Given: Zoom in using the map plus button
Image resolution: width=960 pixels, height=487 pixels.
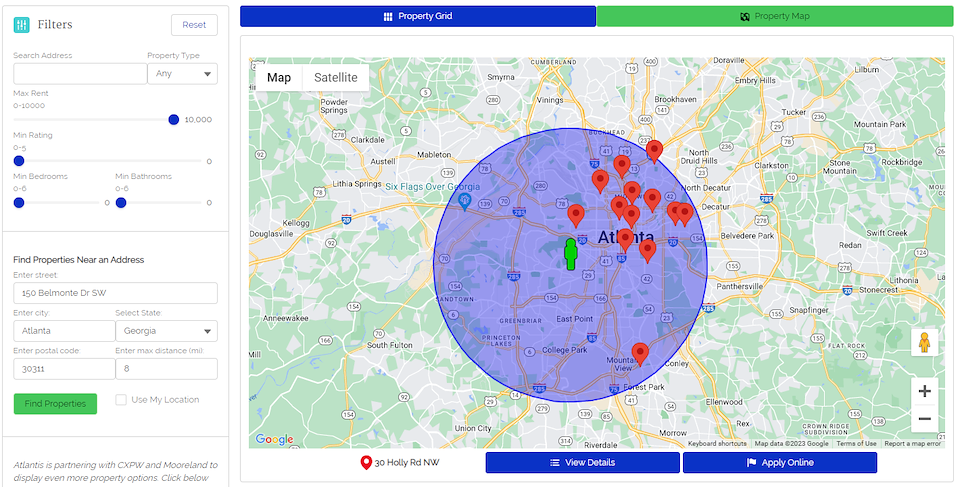Looking at the screenshot, I should [924, 391].
